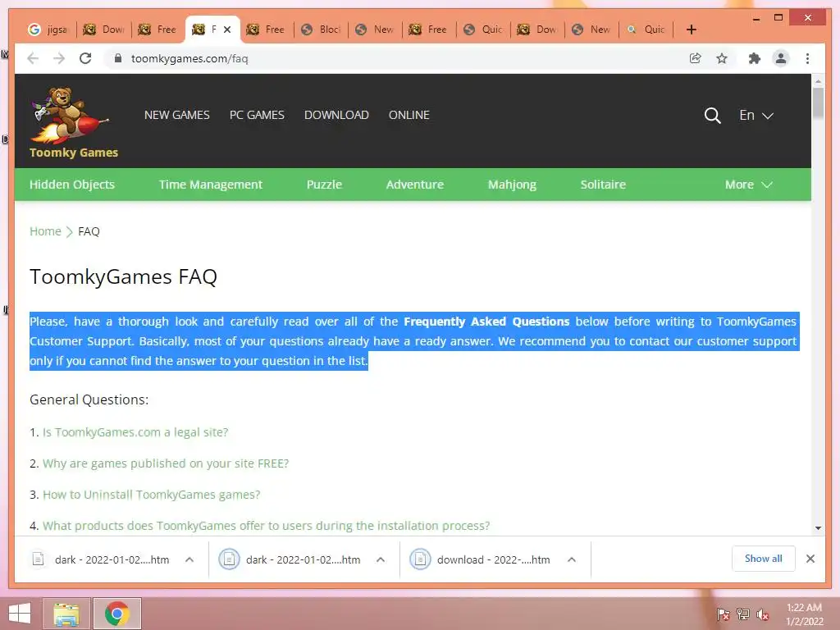
Task: Click the FAQ breadcrumb text
Action: [x=89, y=231]
